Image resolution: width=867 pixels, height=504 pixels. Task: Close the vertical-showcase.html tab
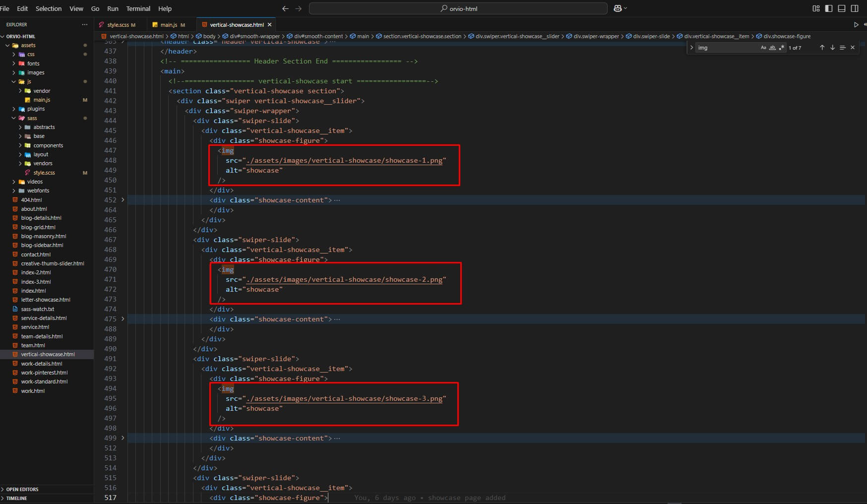click(270, 25)
